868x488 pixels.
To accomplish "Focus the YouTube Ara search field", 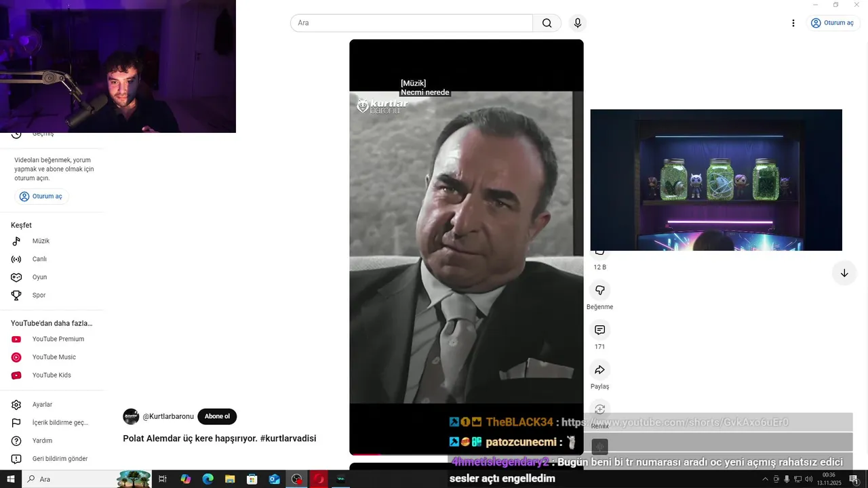I will 412,23.
